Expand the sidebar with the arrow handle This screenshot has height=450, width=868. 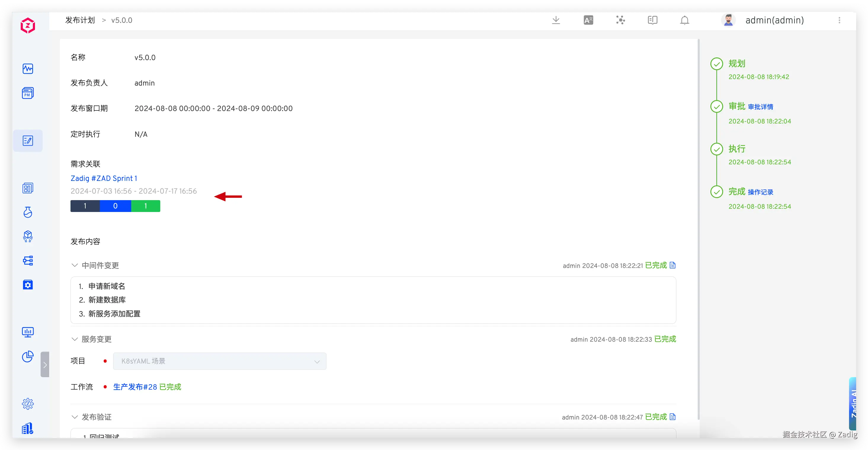pyautogui.click(x=45, y=364)
